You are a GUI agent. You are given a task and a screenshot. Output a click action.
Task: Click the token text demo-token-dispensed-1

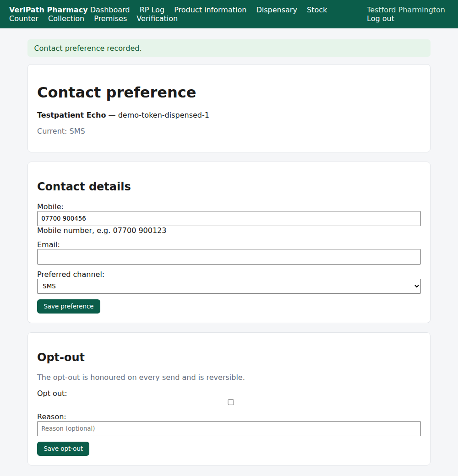[x=164, y=115]
